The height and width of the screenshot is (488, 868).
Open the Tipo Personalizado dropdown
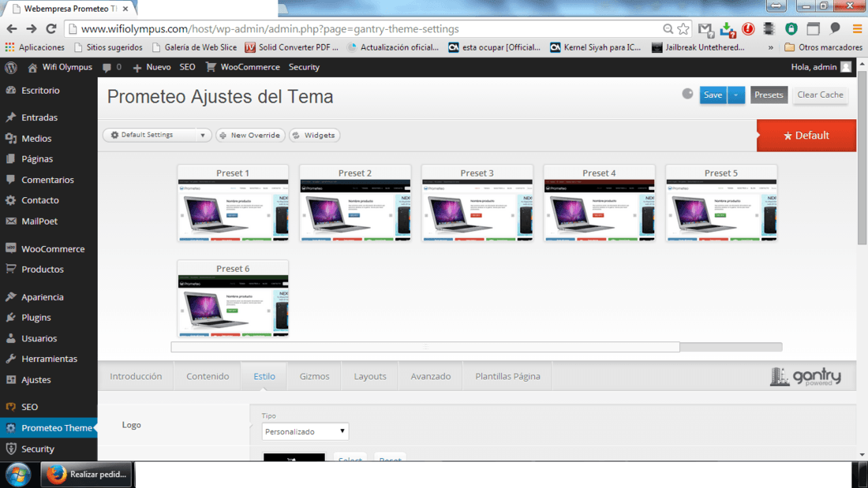[x=305, y=431]
